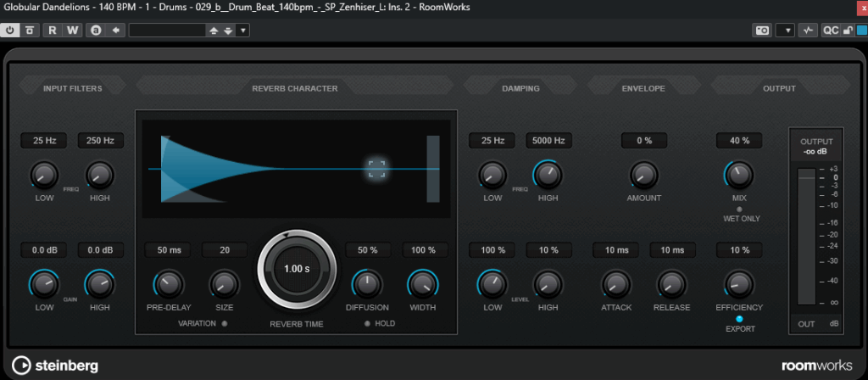Click the Damping HIGH level knob
Viewport: 868px width, 380px height.
pyautogui.click(x=548, y=285)
